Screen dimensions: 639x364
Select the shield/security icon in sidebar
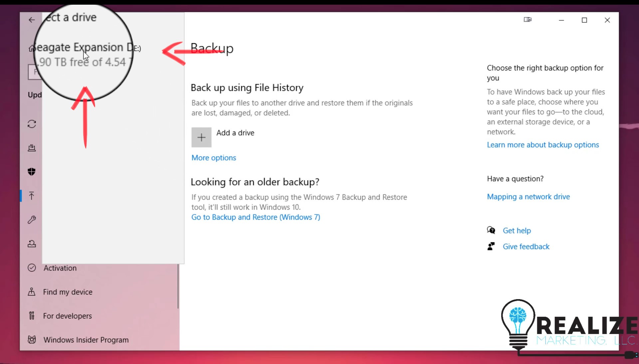pyautogui.click(x=32, y=171)
